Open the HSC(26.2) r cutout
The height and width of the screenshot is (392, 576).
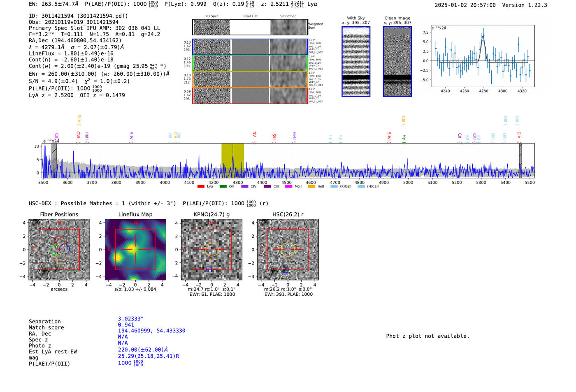[x=288, y=250]
